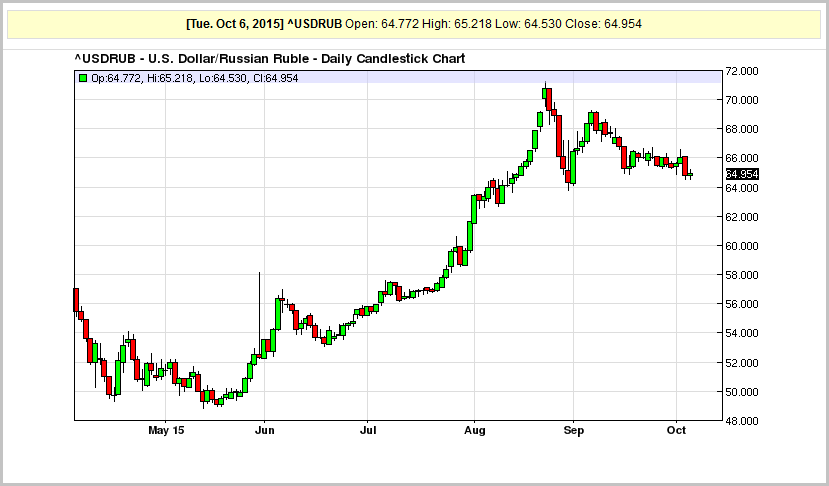The width and height of the screenshot is (829, 486).
Task: Click the green legend square icon
Action: 82,78
